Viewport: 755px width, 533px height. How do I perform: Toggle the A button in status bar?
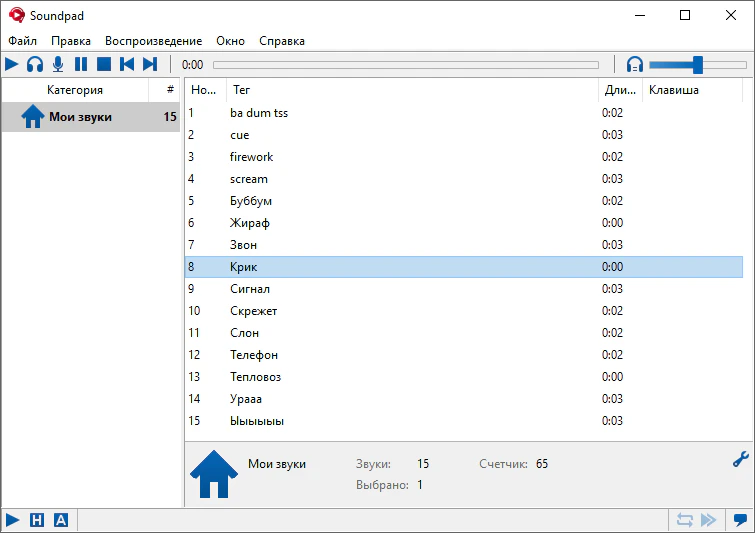(61, 520)
